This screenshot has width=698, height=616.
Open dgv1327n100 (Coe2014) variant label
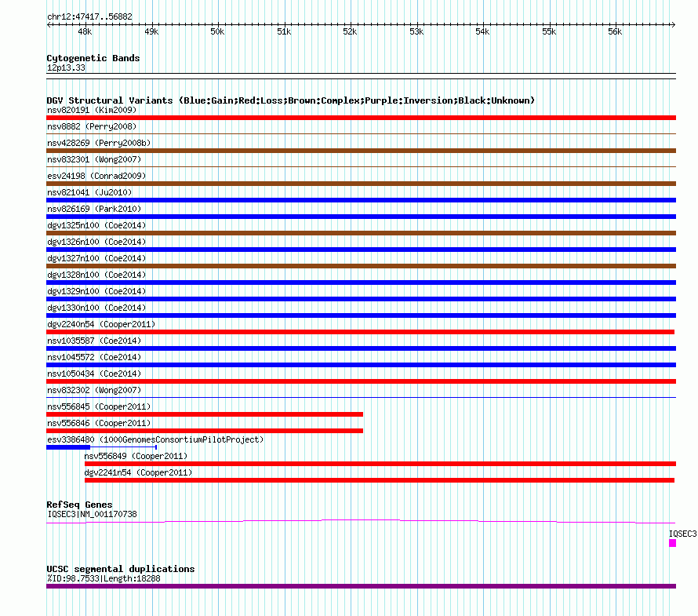point(96,258)
